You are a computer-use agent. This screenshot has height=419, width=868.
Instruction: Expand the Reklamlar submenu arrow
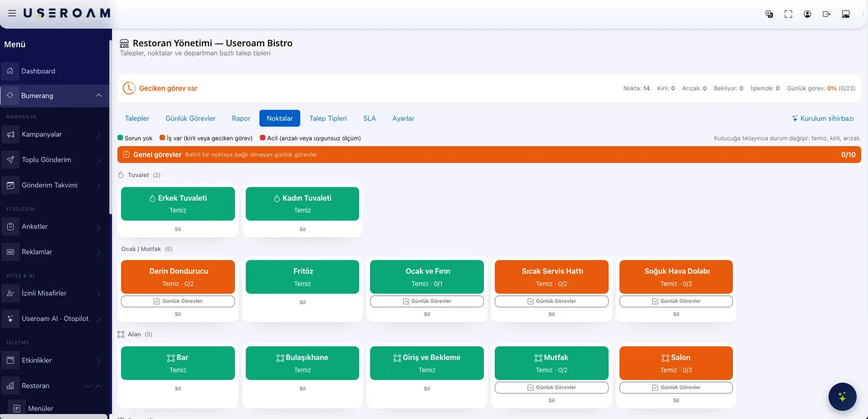click(x=99, y=252)
